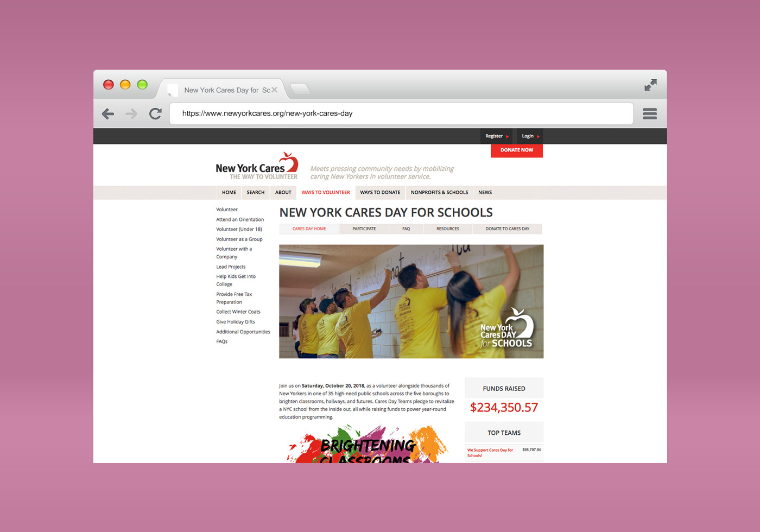Open the About navigation item
The width and height of the screenshot is (760, 532).
(283, 193)
